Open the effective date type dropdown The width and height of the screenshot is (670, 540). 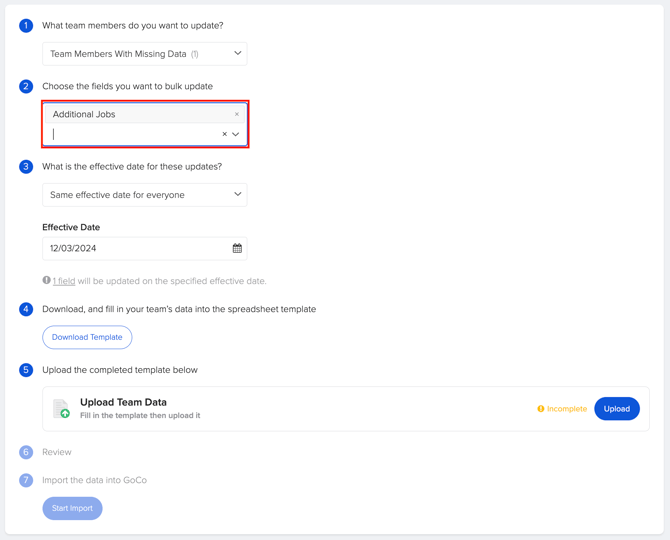(x=144, y=195)
